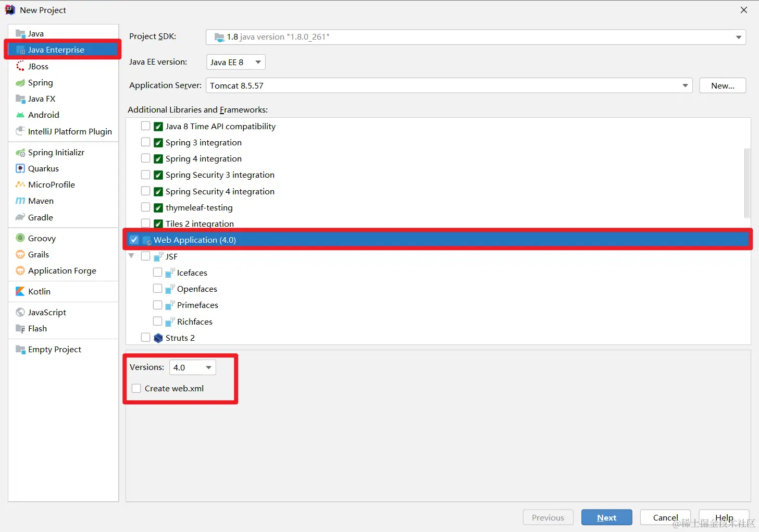Check Spring 4 integration

coord(146,158)
